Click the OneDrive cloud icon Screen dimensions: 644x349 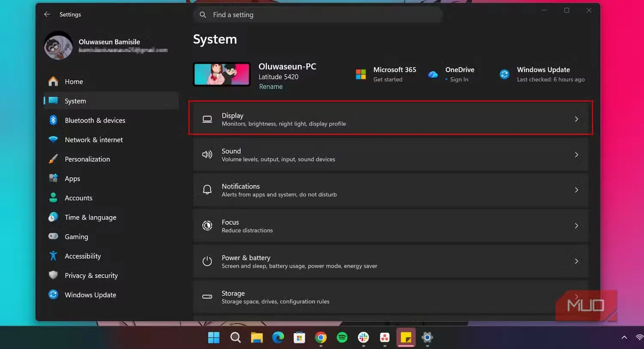tap(433, 74)
